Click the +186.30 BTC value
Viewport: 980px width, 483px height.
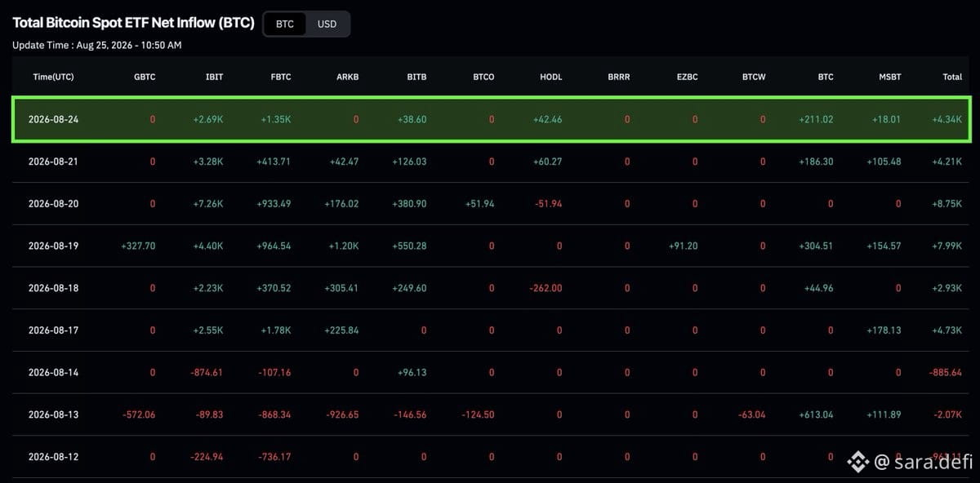(x=816, y=162)
